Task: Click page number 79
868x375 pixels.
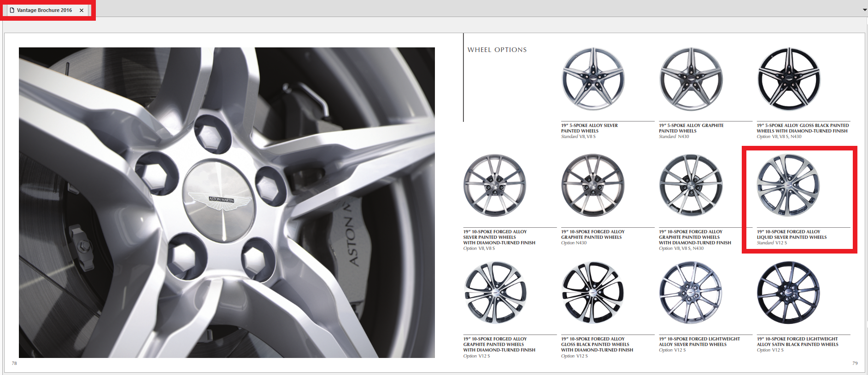Action: click(855, 363)
